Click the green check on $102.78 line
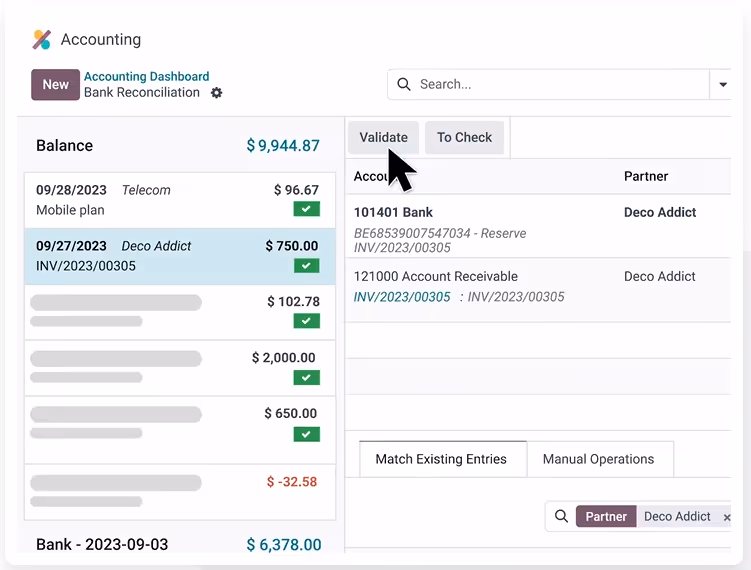 click(307, 321)
